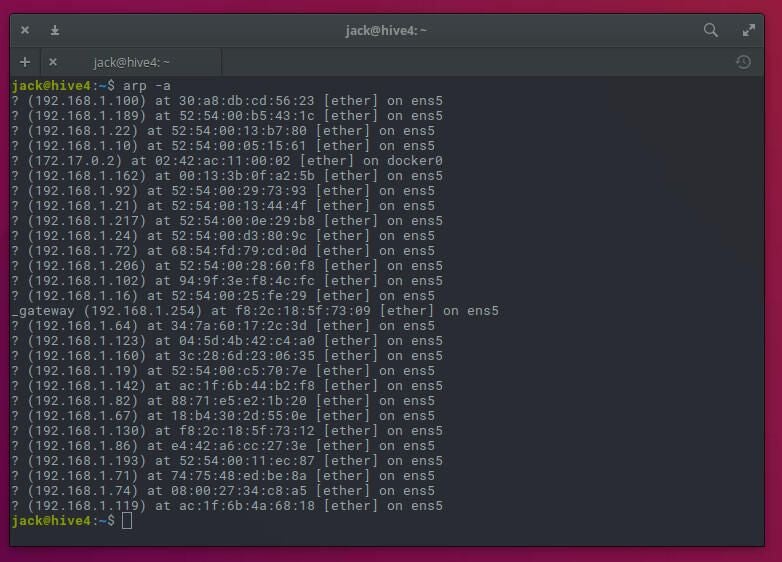Click the MAC address 30:a8:db:cd:56:23

pyautogui.click(x=247, y=101)
